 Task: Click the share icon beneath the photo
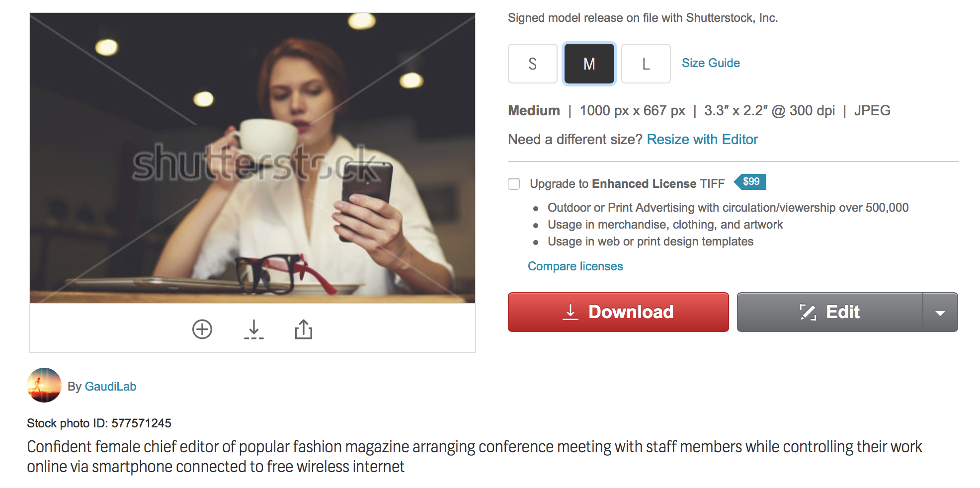click(x=304, y=329)
